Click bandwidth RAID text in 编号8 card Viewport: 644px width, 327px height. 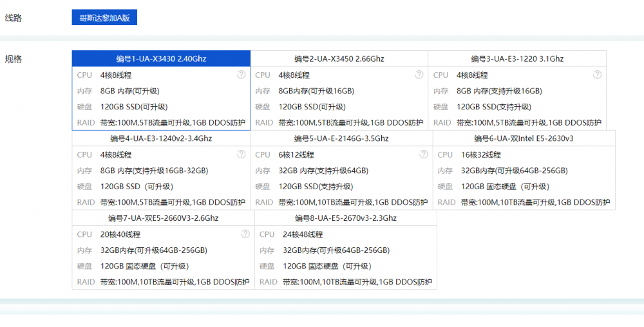[357, 282]
